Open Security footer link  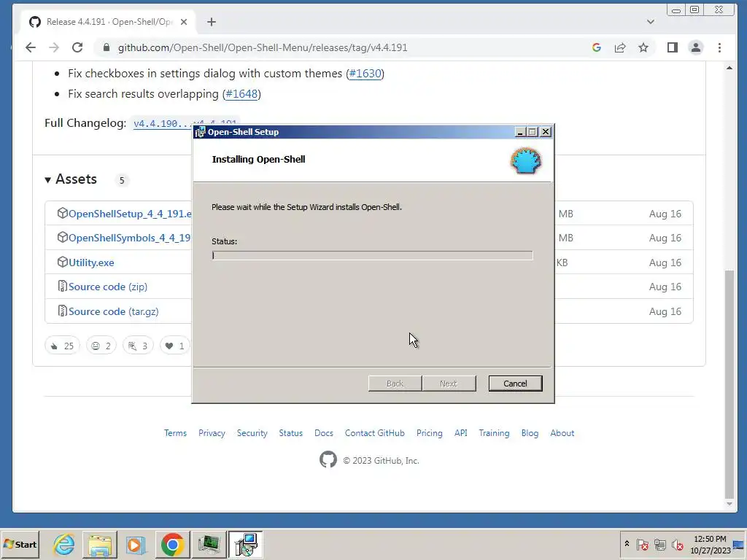tap(252, 433)
